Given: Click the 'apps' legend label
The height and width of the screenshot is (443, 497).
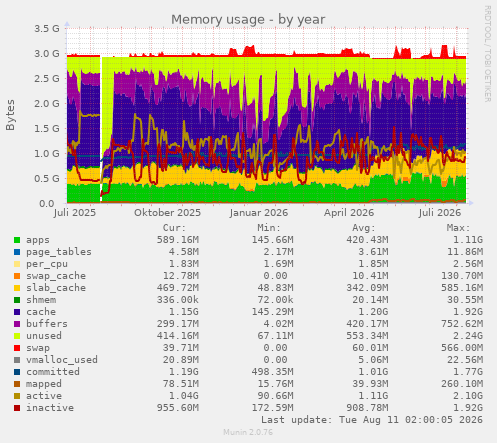Looking at the screenshot, I should tap(38, 240).
